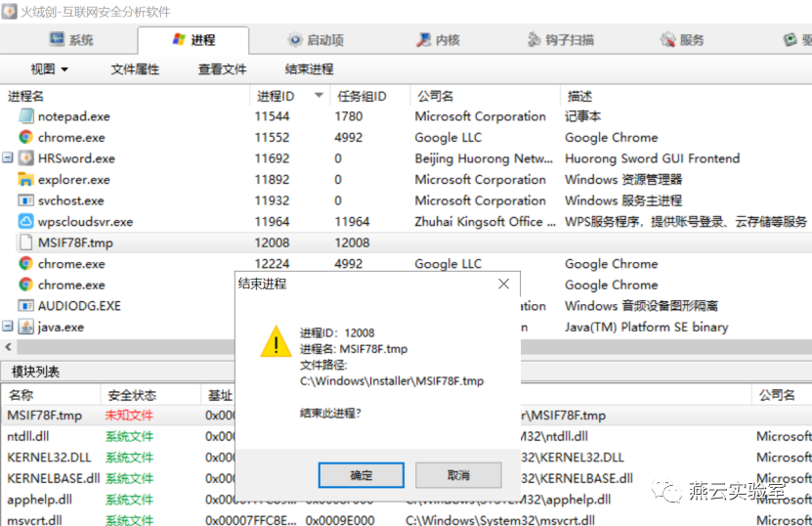This screenshot has height=526, width=812.
Task: Open the 内核 tab
Action: point(438,40)
